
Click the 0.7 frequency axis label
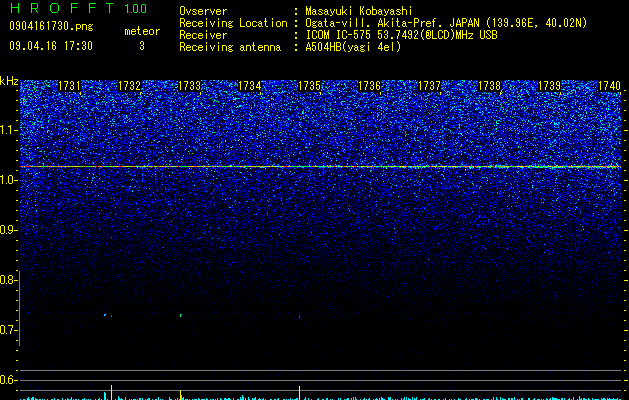click(x=8, y=330)
